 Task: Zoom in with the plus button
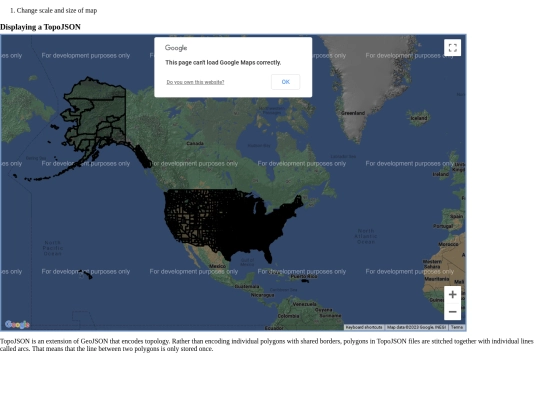tap(453, 294)
